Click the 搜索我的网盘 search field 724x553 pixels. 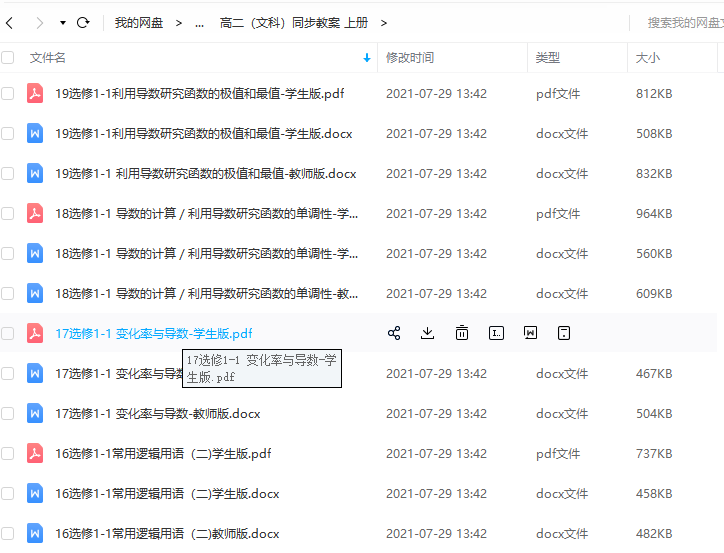(x=683, y=22)
